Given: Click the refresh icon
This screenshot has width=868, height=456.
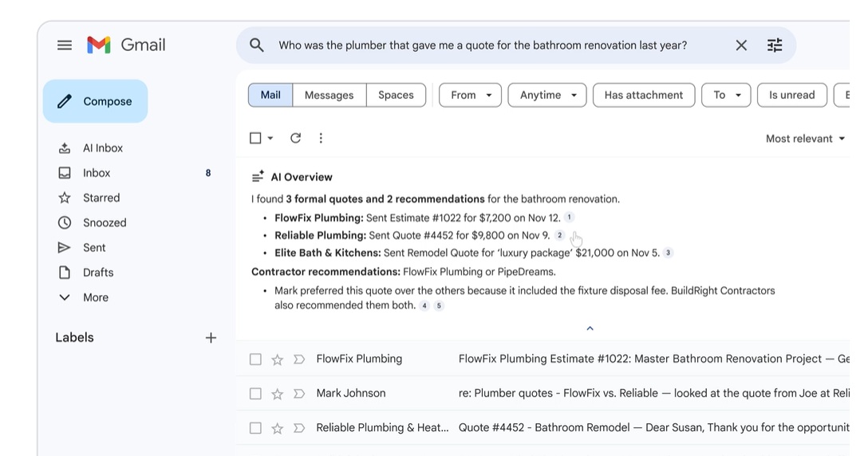Looking at the screenshot, I should [x=295, y=138].
